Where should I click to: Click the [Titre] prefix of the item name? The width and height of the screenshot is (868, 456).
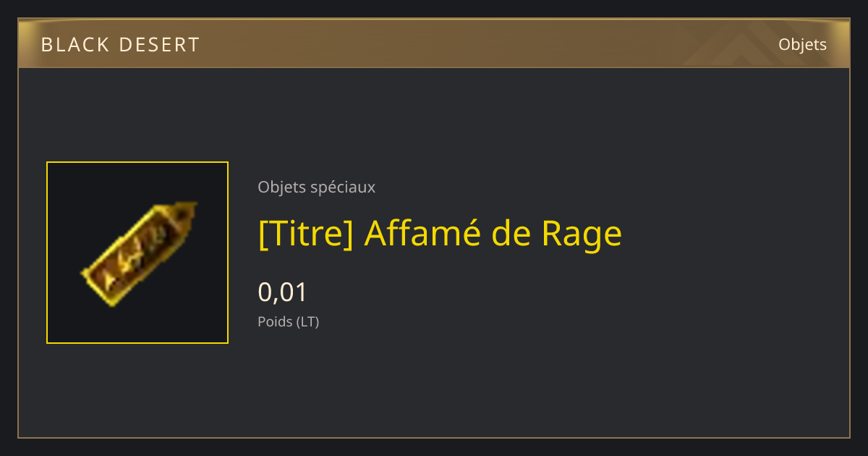305,233
